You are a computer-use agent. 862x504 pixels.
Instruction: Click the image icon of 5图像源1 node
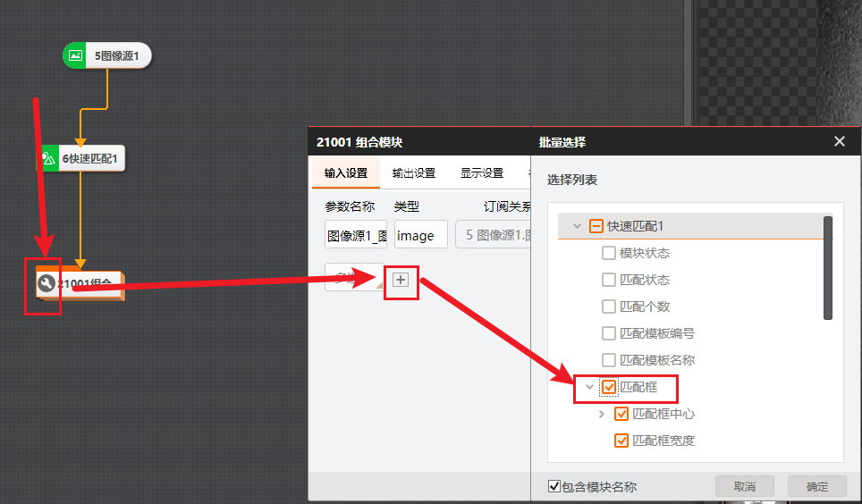(x=76, y=55)
